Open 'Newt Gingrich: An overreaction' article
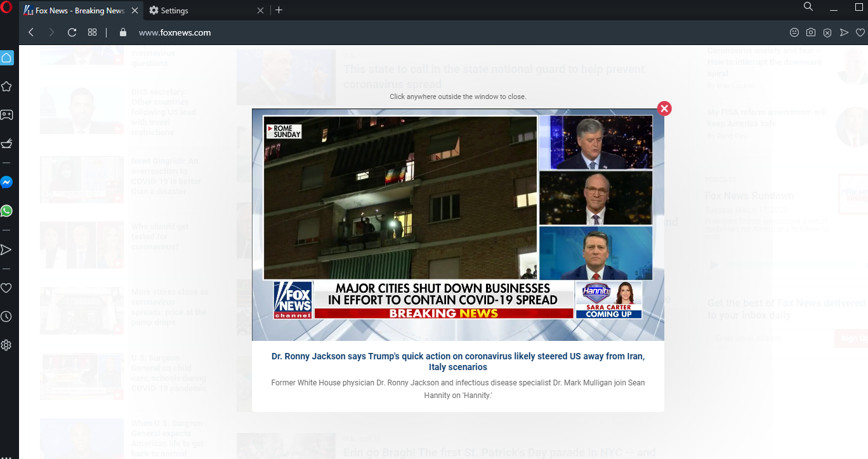Viewport: 868px width, 459px height. tap(166, 176)
